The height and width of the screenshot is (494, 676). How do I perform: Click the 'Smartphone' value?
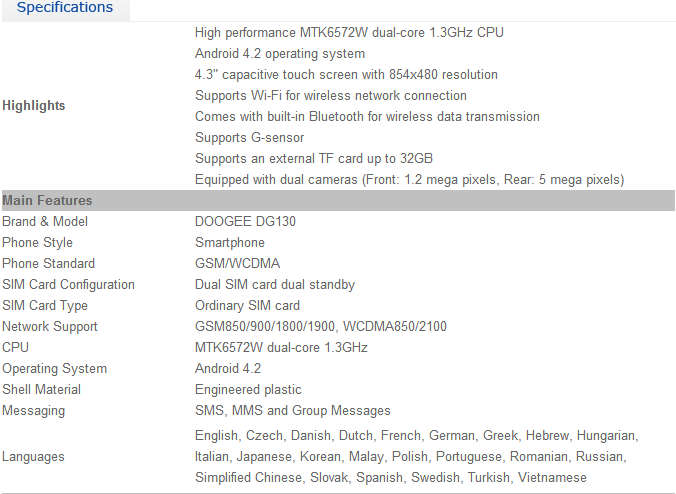click(x=230, y=242)
